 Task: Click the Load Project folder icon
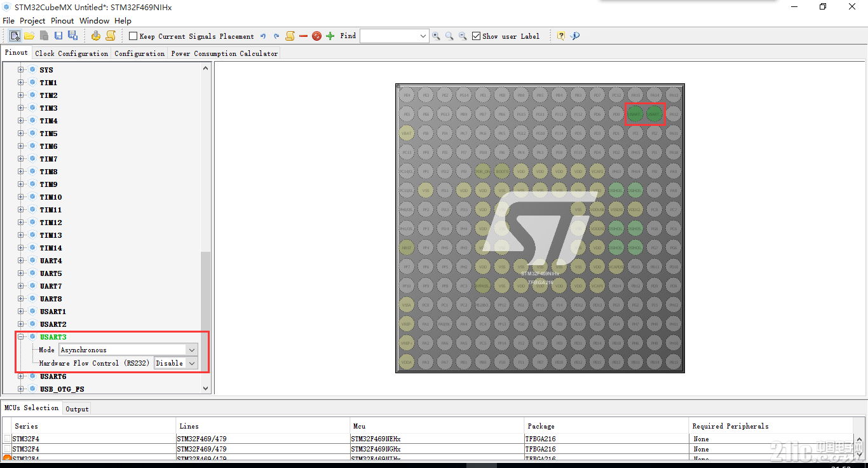coord(29,36)
